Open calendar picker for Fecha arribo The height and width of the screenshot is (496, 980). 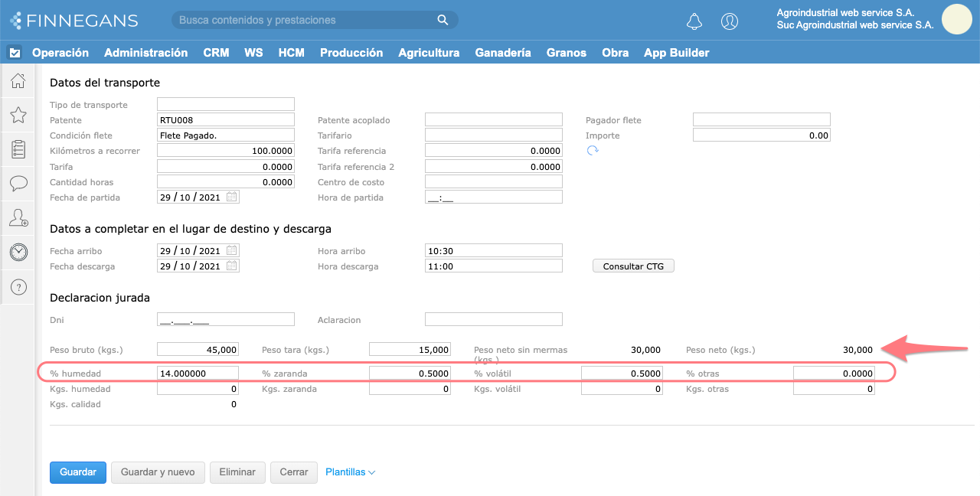click(232, 251)
